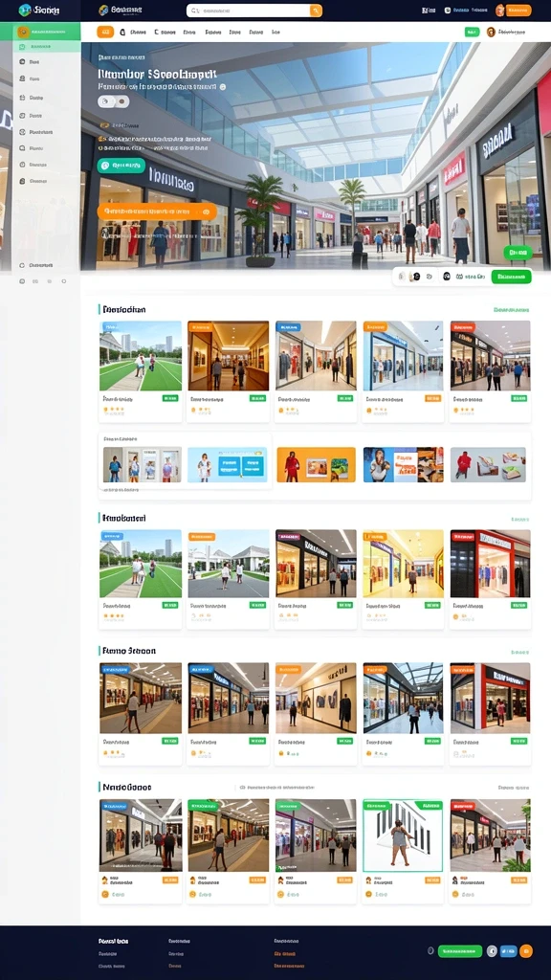
Task: Click the long green button in the footer
Action: tap(460, 951)
